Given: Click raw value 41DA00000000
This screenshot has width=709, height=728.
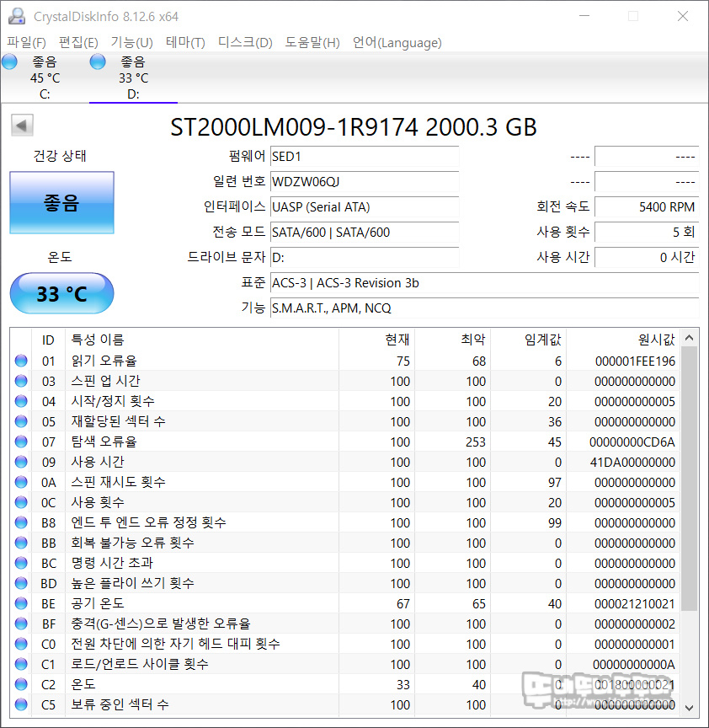Looking at the screenshot, I should [x=632, y=463].
